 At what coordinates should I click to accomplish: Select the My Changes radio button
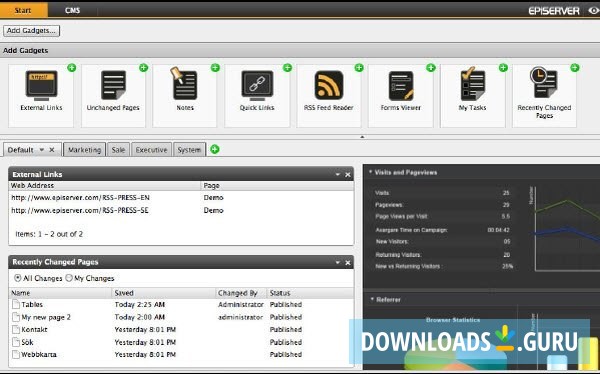(x=69, y=278)
